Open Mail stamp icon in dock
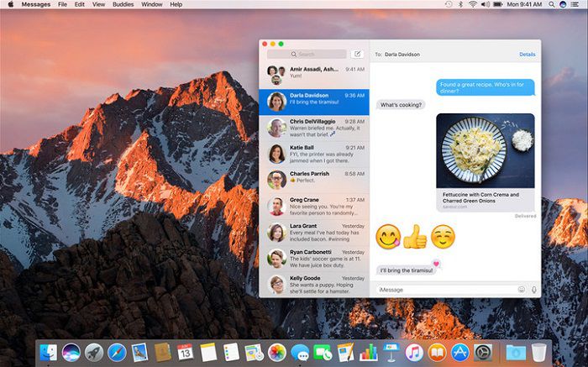Viewport: 588px width, 367px height. (140, 353)
